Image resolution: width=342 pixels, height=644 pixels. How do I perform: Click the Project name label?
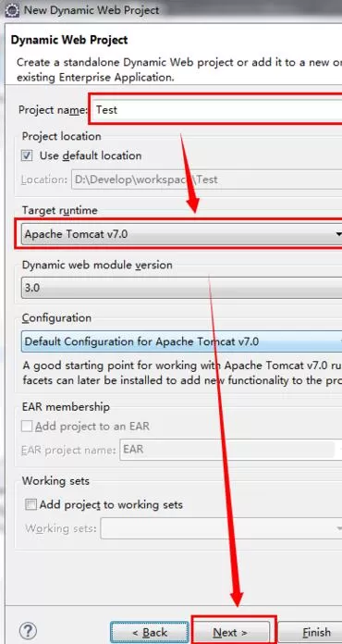pos(53,110)
